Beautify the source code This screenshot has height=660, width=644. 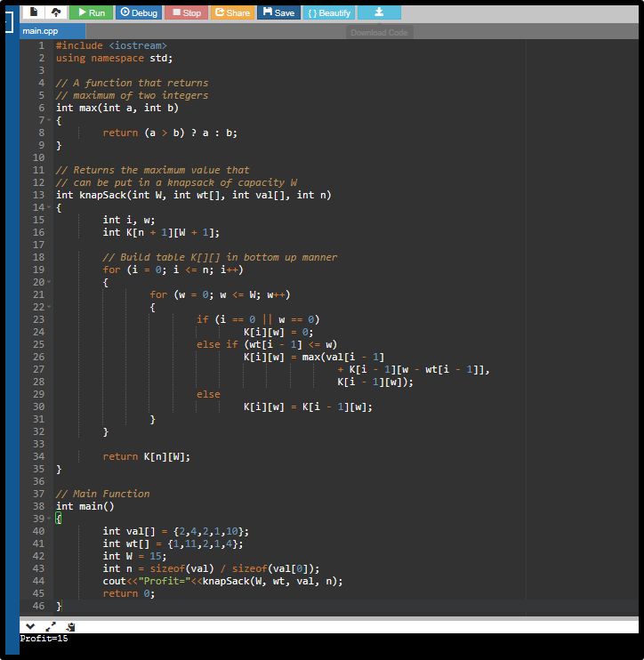(x=329, y=12)
